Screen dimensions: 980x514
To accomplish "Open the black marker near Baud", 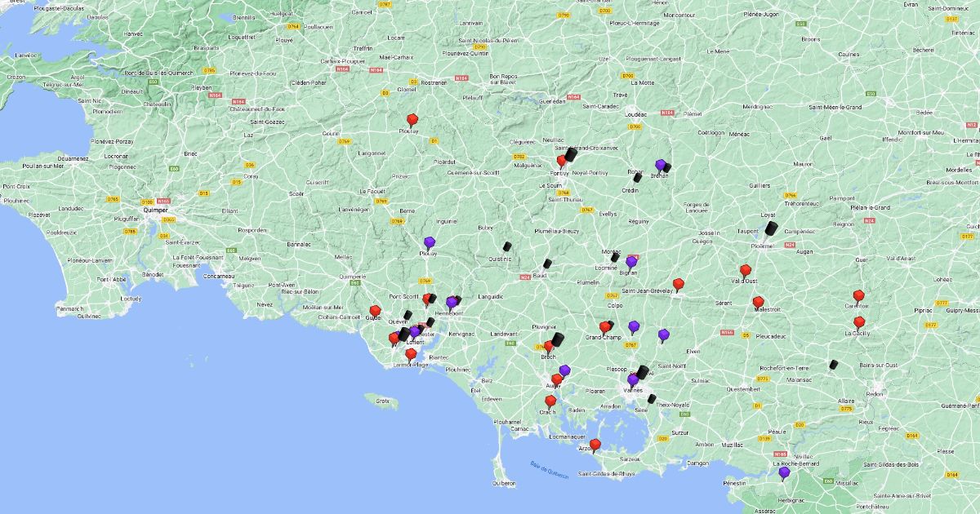I will tap(547, 264).
